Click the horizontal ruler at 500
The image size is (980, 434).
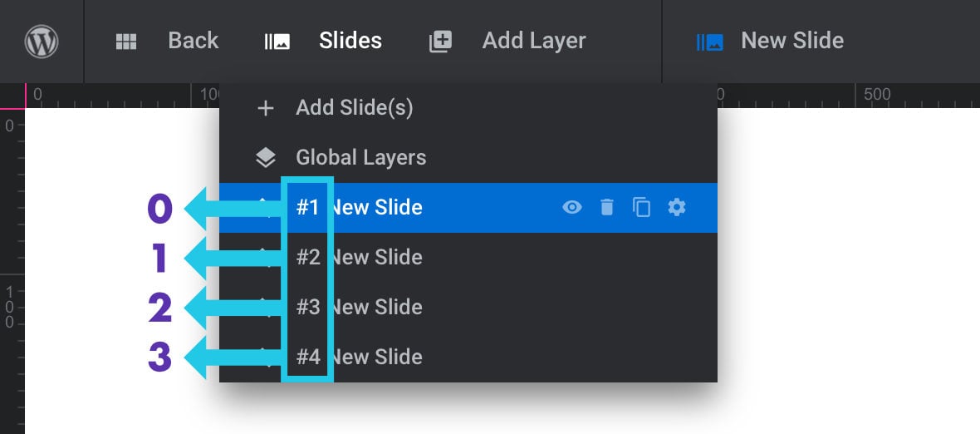tap(877, 96)
